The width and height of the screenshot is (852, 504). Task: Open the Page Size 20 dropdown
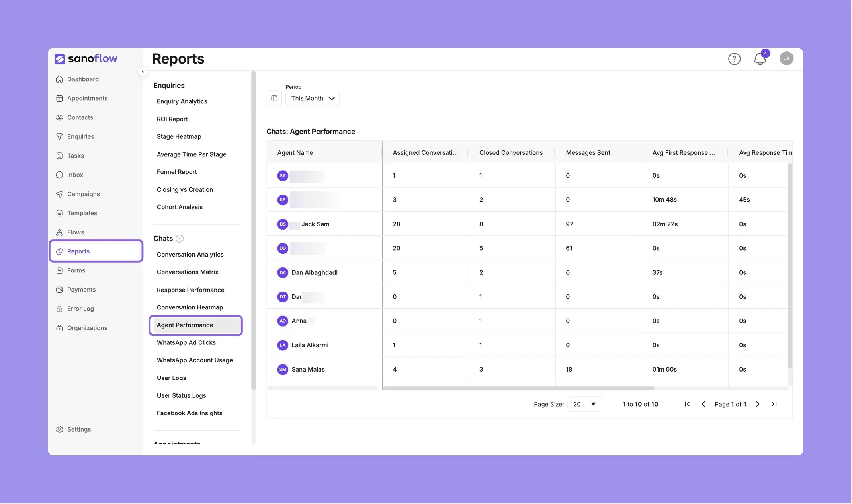584,404
